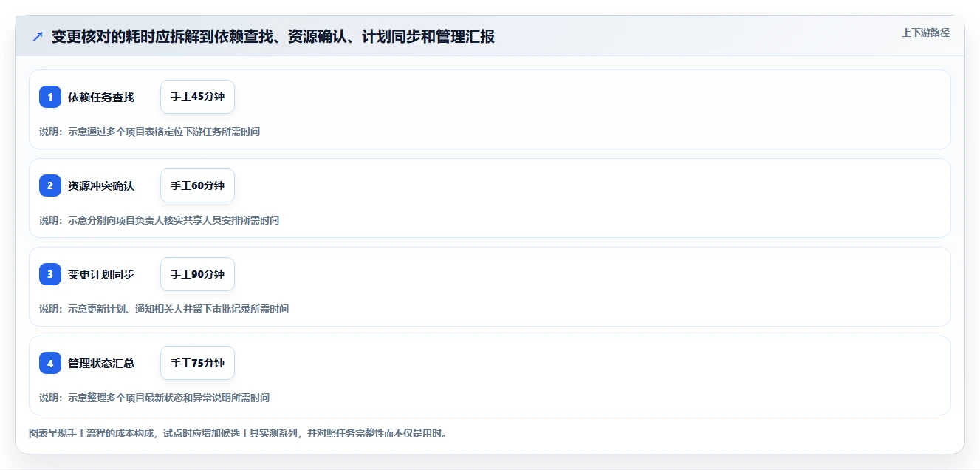Click the 上下游路径 label in the header
The height and width of the screenshot is (470, 980).
(925, 33)
